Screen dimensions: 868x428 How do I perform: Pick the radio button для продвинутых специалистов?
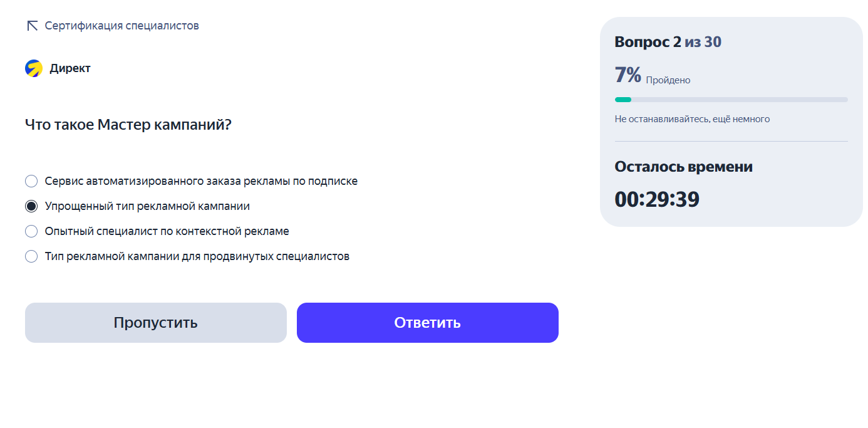(31, 256)
